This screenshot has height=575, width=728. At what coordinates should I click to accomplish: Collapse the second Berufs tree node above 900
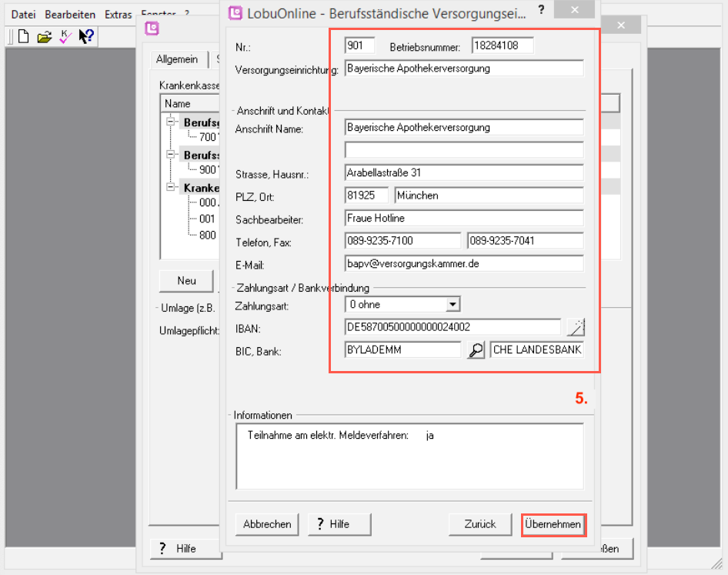point(170,154)
